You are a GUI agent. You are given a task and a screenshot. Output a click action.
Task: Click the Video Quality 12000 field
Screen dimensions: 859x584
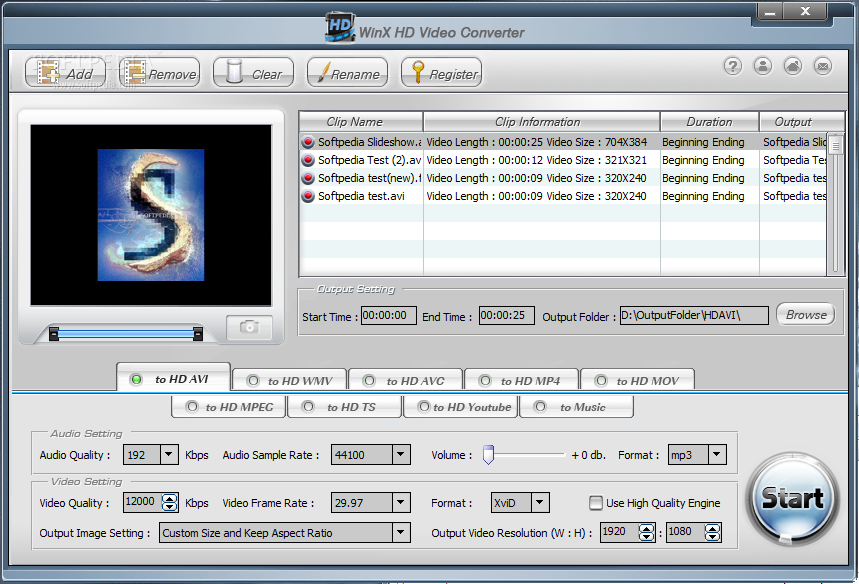click(142, 502)
